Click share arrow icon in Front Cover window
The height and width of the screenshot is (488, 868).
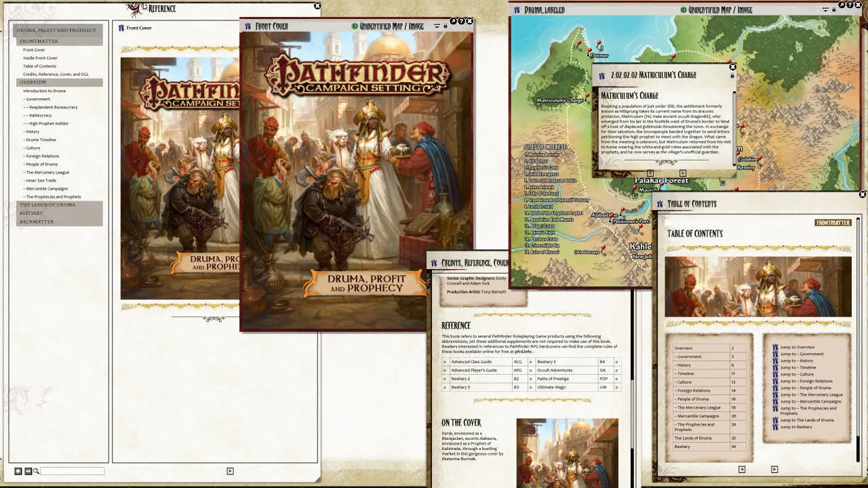(x=453, y=21)
